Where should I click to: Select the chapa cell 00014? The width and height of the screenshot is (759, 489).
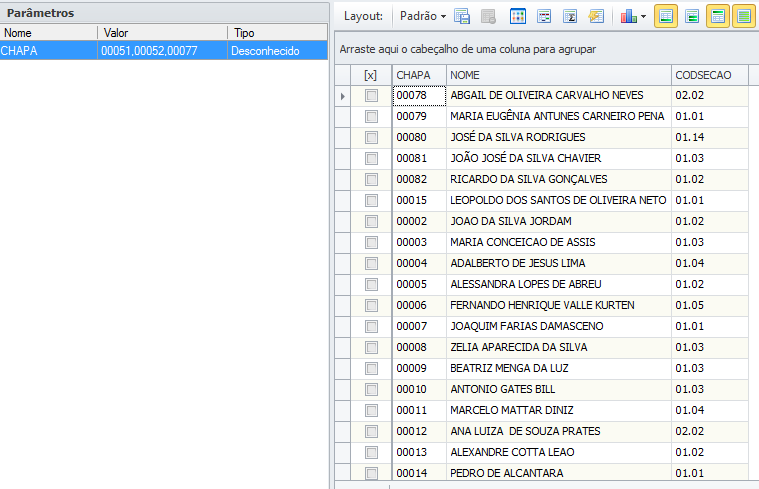(419, 473)
